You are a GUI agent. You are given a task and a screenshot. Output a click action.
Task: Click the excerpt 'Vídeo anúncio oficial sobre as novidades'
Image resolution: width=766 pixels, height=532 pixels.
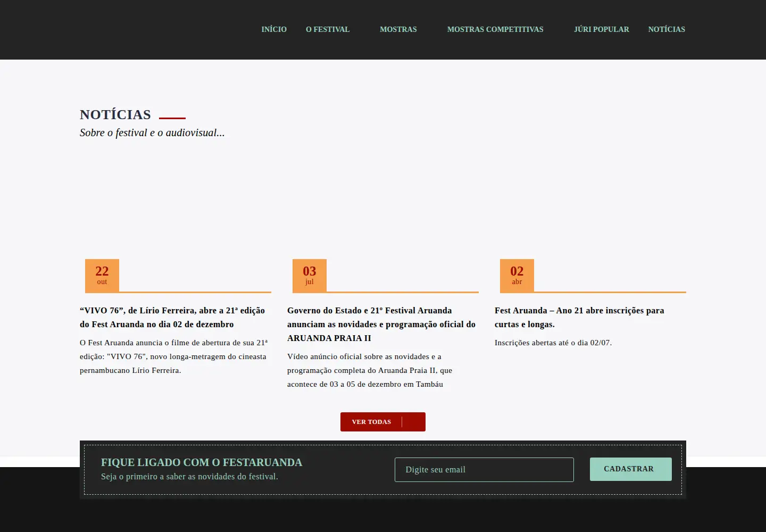click(370, 370)
